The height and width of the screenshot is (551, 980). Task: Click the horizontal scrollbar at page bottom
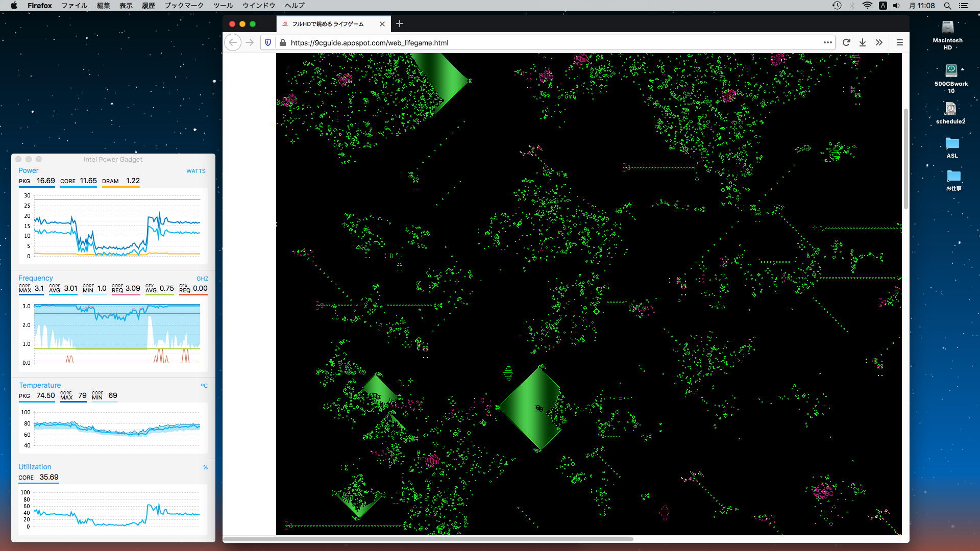(x=429, y=539)
